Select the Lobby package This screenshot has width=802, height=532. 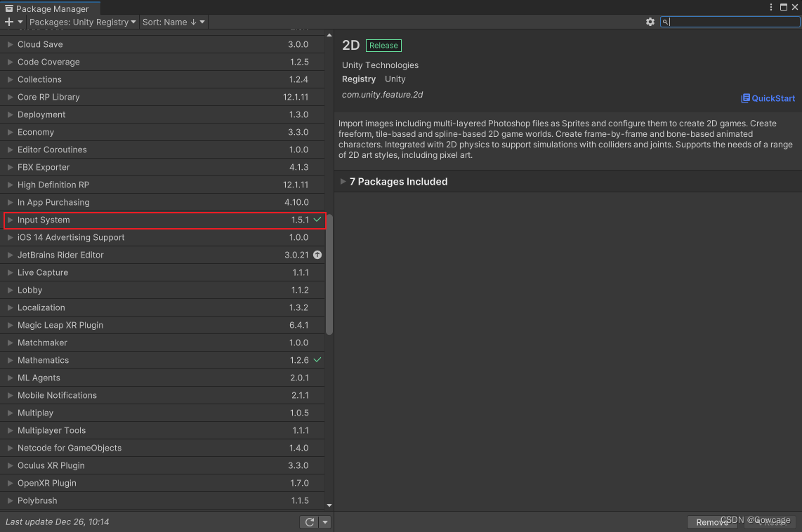pos(162,290)
